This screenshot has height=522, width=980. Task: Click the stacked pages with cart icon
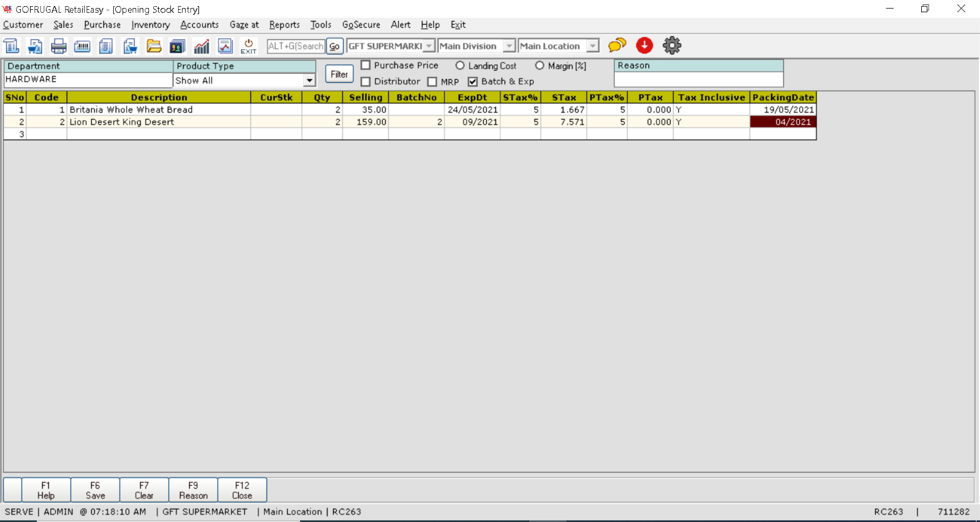click(x=130, y=46)
